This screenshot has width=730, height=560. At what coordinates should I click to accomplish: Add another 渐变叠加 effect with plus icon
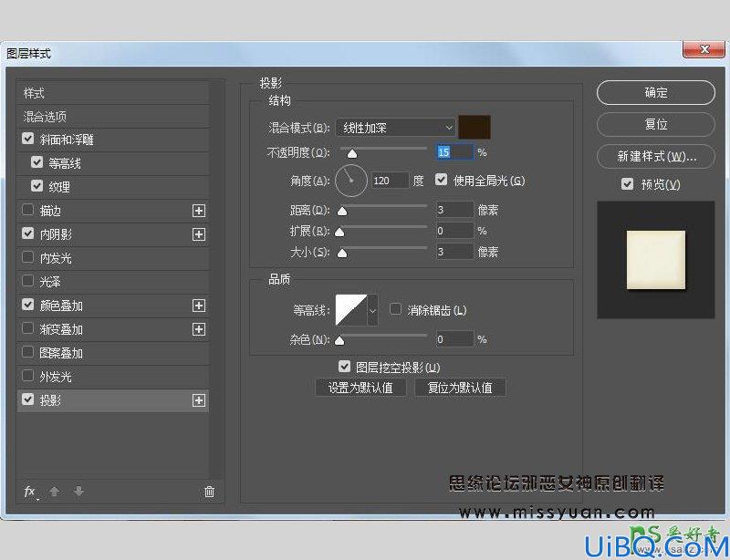[199, 329]
